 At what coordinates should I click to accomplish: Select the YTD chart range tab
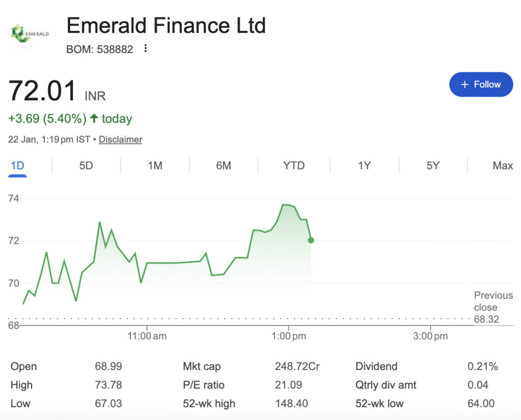[294, 166]
